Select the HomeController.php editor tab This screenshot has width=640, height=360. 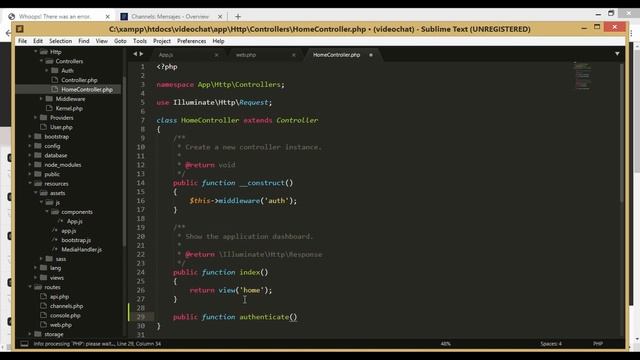coord(342,55)
